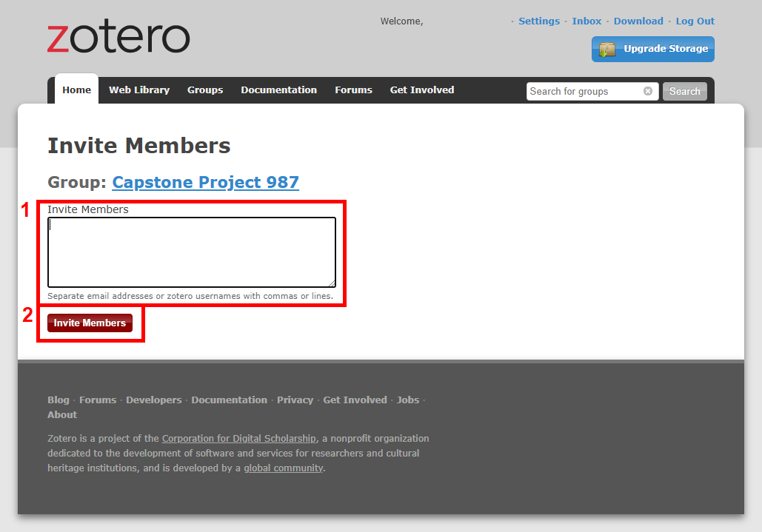
Task: Click the Zotero logo
Action: [x=118, y=38]
